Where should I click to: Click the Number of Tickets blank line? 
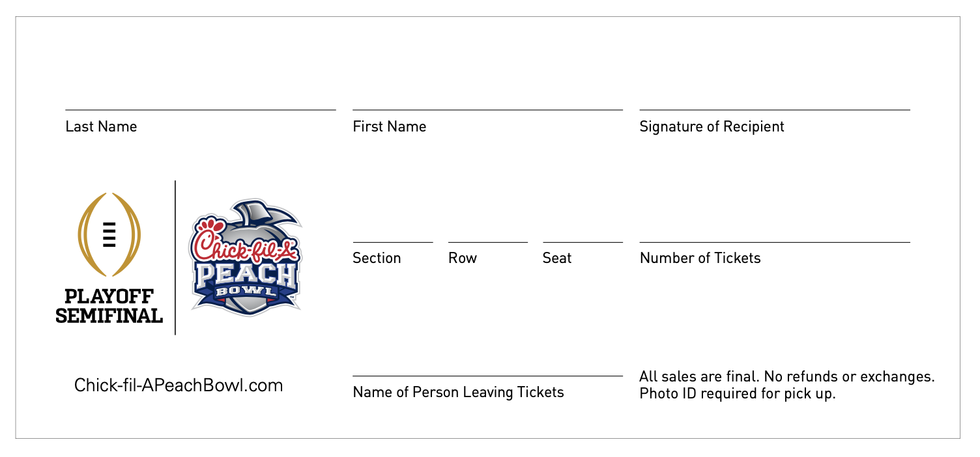tap(775, 242)
